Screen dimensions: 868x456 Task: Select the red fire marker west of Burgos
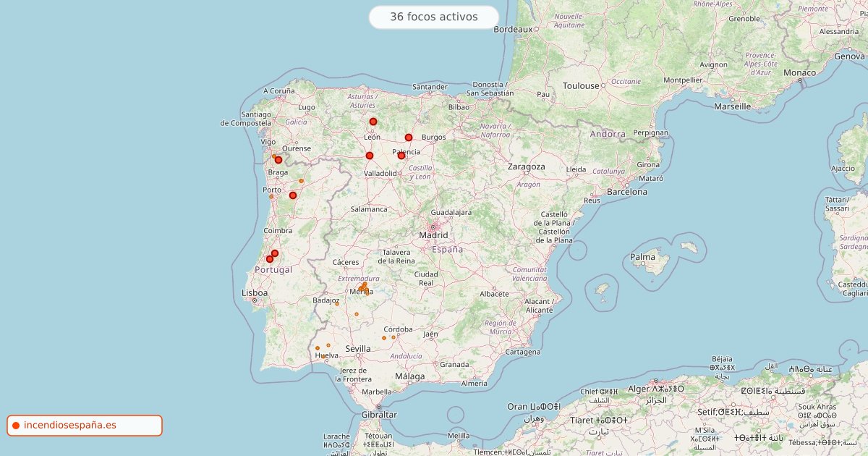tap(409, 138)
